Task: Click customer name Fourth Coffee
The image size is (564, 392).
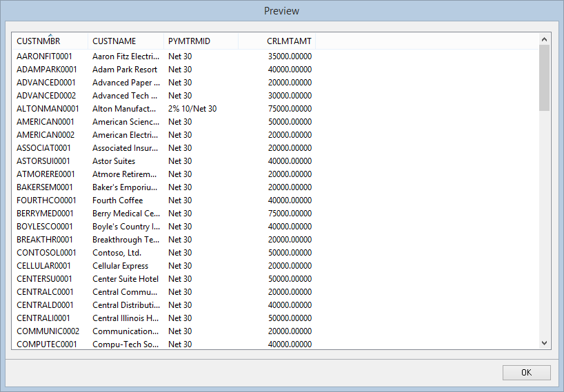Action: coord(118,200)
